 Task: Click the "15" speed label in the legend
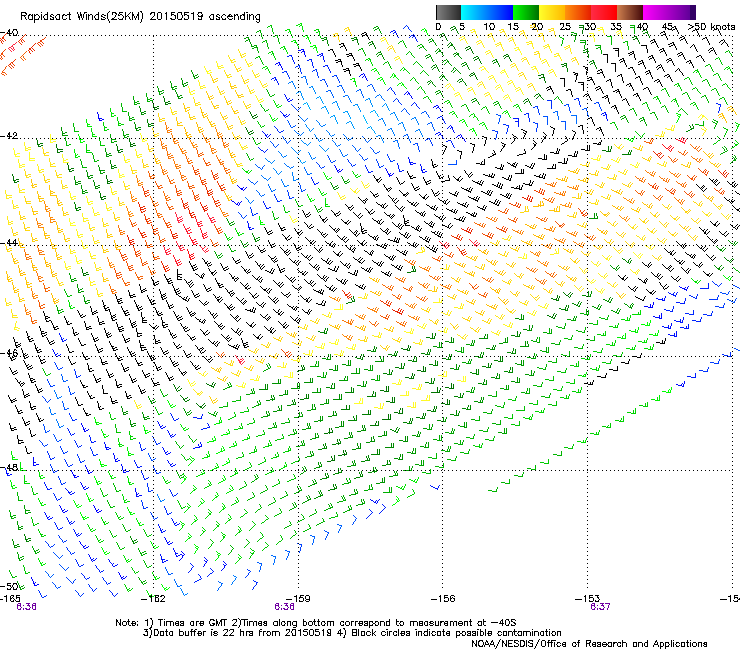point(513,27)
